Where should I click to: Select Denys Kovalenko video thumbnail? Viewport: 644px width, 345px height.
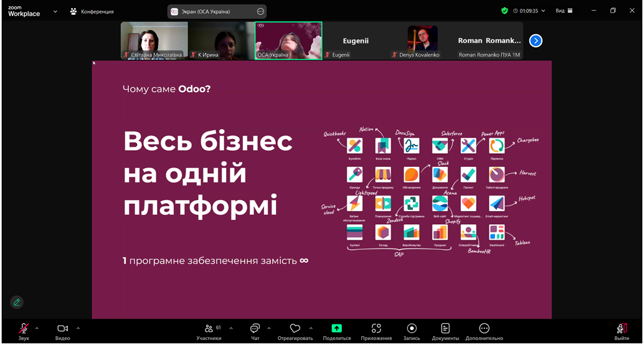tap(423, 40)
